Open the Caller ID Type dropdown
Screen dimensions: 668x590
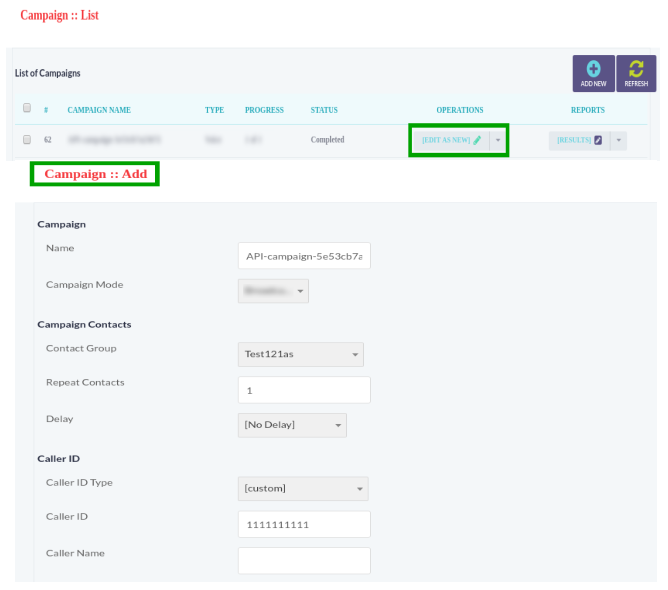coord(303,488)
